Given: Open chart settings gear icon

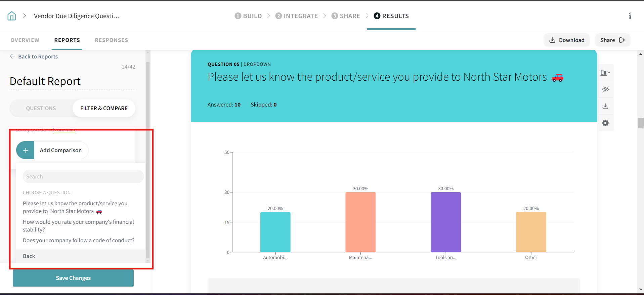Looking at the screenshot, I should (605, 123).
